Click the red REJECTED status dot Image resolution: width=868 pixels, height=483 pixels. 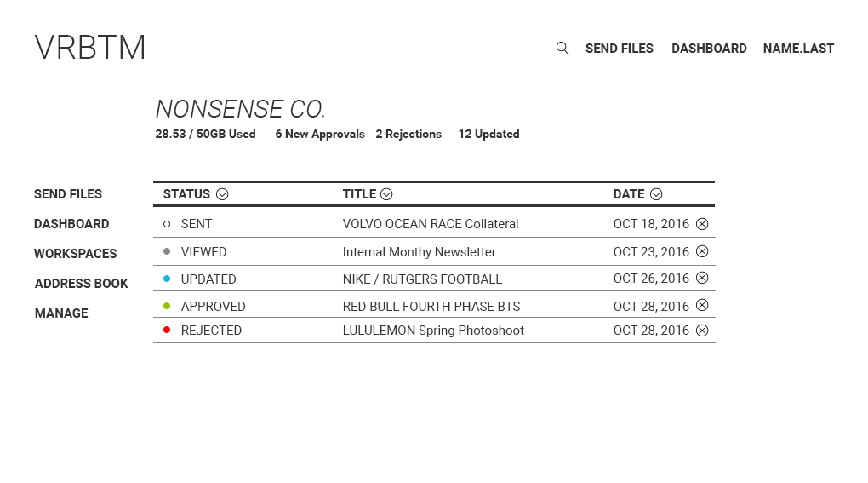tap(167, 330)
